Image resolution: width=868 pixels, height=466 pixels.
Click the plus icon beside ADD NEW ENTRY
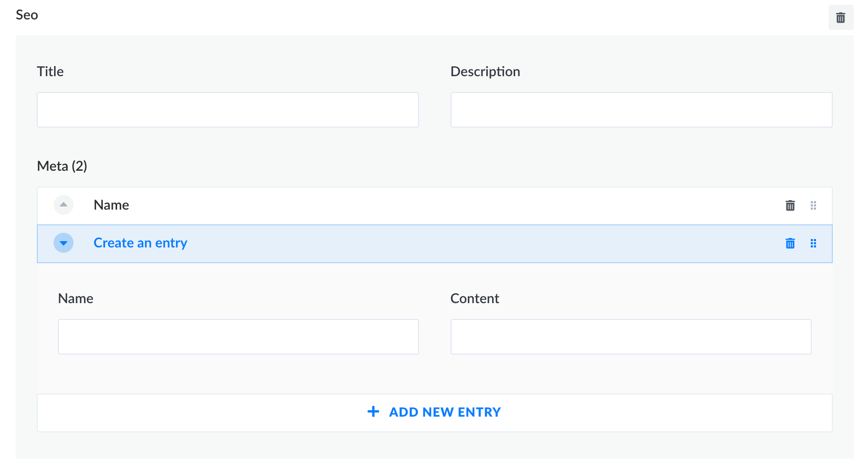(x=373, y=412)
